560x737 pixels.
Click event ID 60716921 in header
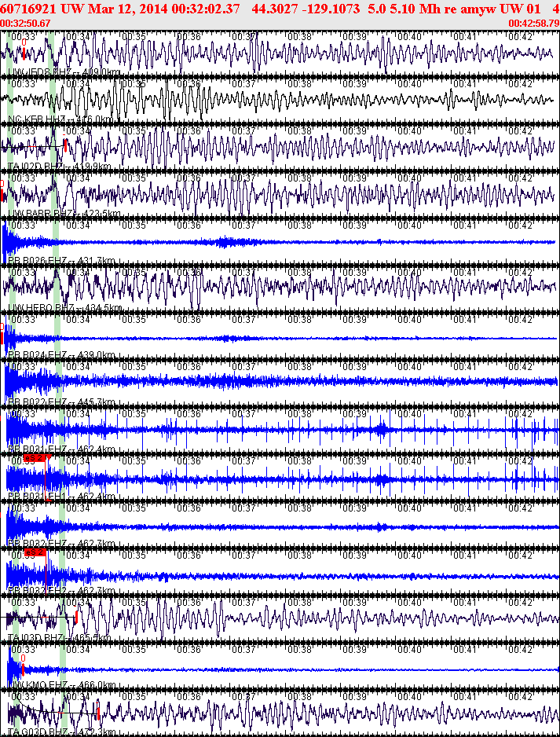click(28, 9)
